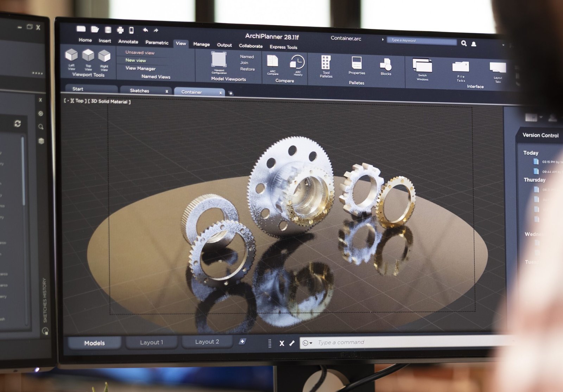Click the Viewport Configuration icon
563x392 pixels.
pos(219,59)
